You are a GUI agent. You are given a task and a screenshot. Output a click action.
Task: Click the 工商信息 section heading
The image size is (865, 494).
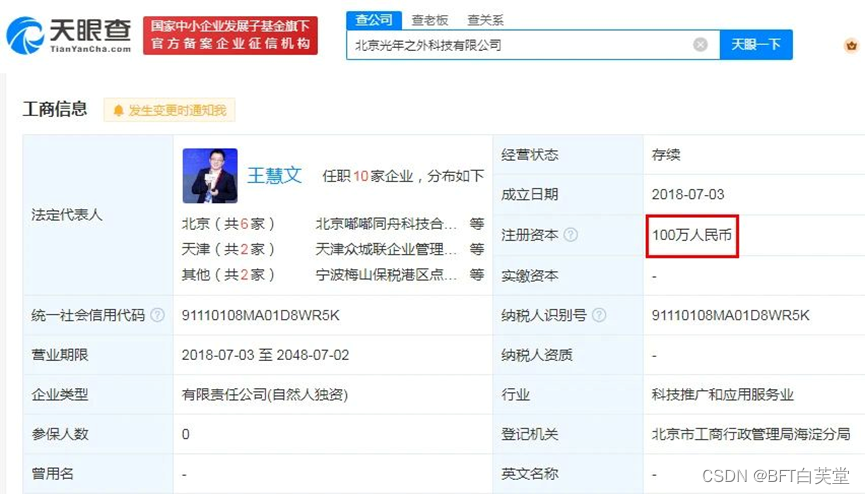click(x=55, y=109)
